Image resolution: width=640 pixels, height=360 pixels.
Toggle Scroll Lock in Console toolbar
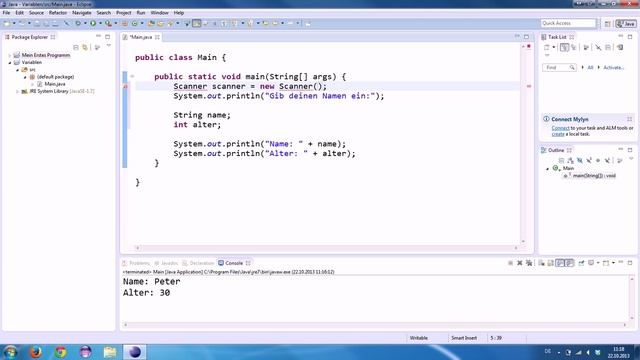pos(550,263)
